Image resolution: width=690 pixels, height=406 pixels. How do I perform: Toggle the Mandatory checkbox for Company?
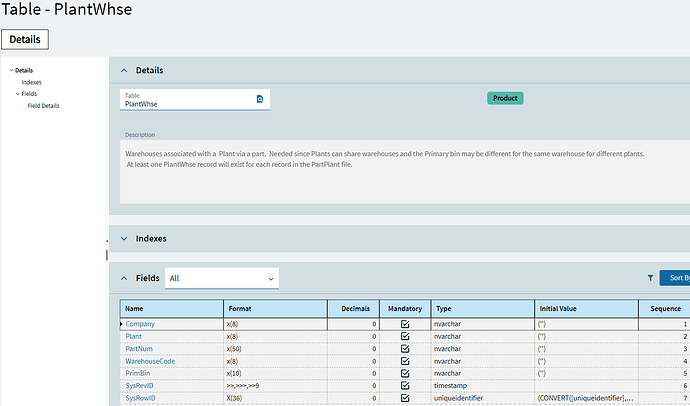405,324
